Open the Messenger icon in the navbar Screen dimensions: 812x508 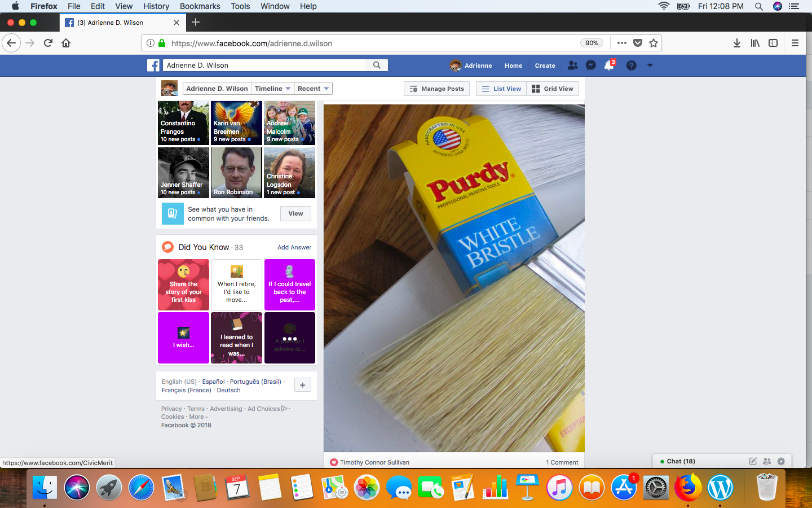[590, 65]
